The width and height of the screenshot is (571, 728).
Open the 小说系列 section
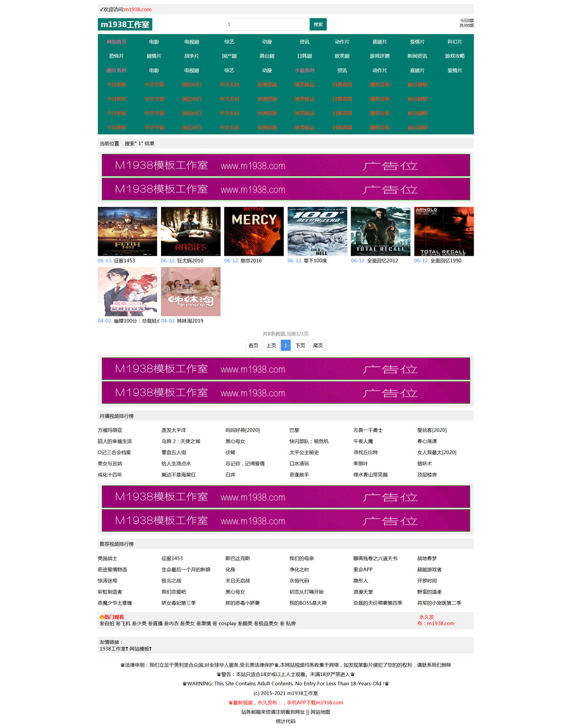305,70
